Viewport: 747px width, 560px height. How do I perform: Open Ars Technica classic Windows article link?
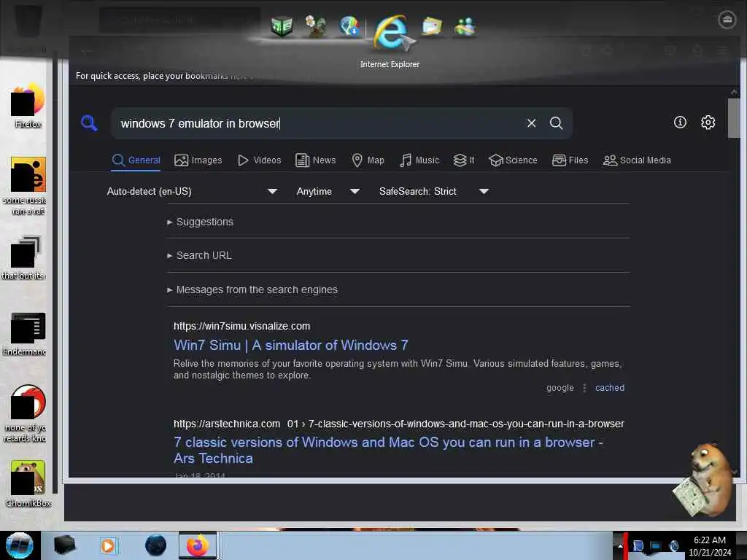388,450
